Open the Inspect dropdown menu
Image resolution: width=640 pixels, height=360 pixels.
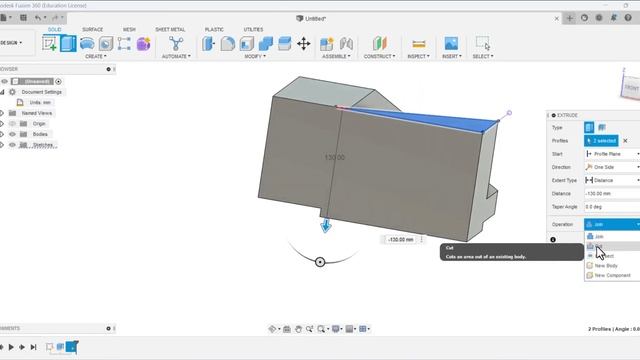(x=418, y=56)
